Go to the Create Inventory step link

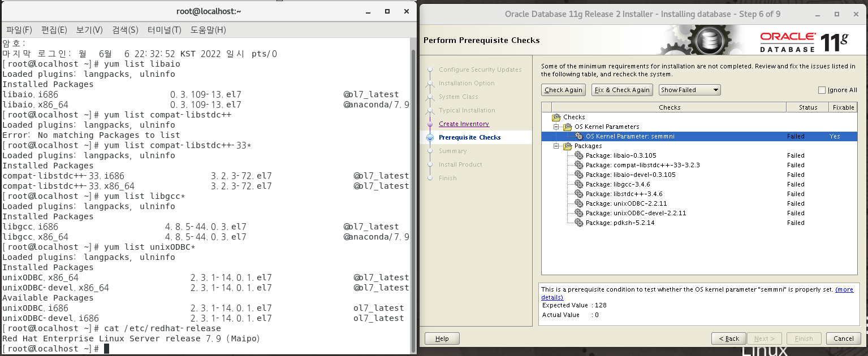(464, 124)
